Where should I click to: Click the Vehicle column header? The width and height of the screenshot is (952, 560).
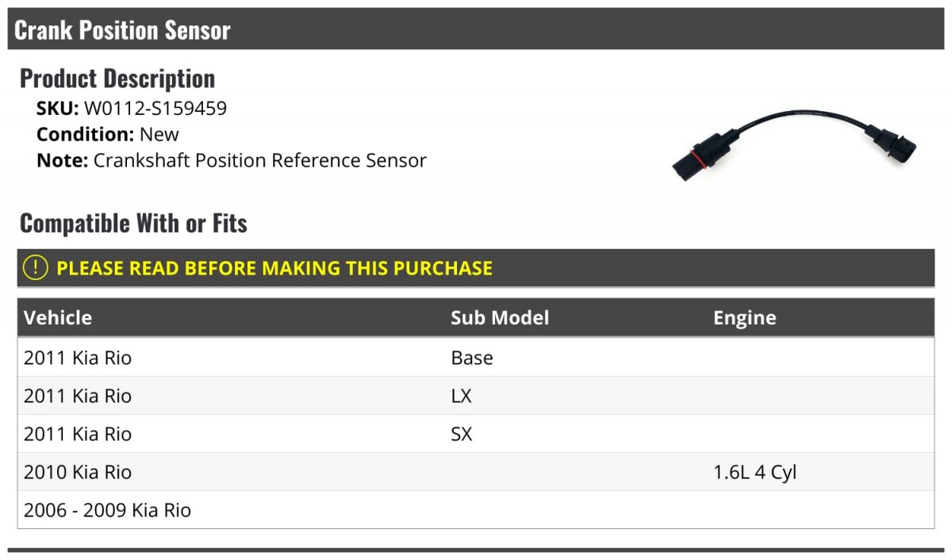coord(58,318)
